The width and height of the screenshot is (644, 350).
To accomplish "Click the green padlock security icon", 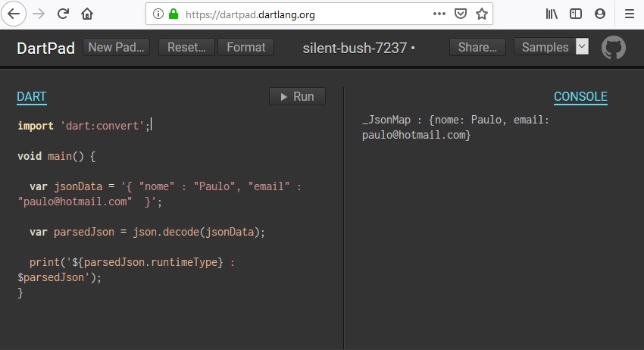I will 174,14.
